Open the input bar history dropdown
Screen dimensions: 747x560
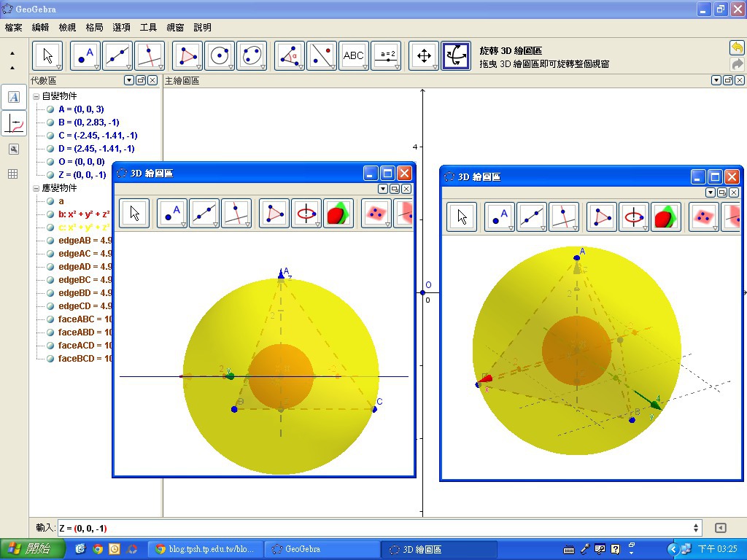point(695,528)
